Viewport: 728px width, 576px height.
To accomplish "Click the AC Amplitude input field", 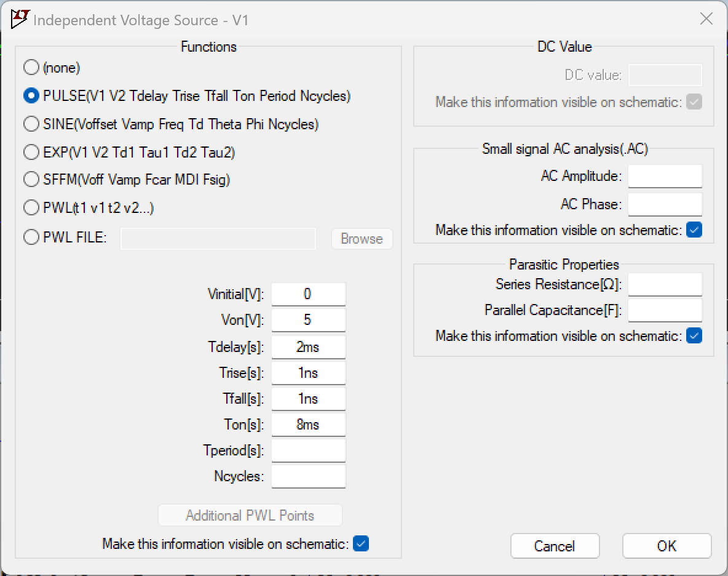I will [665, 176].
